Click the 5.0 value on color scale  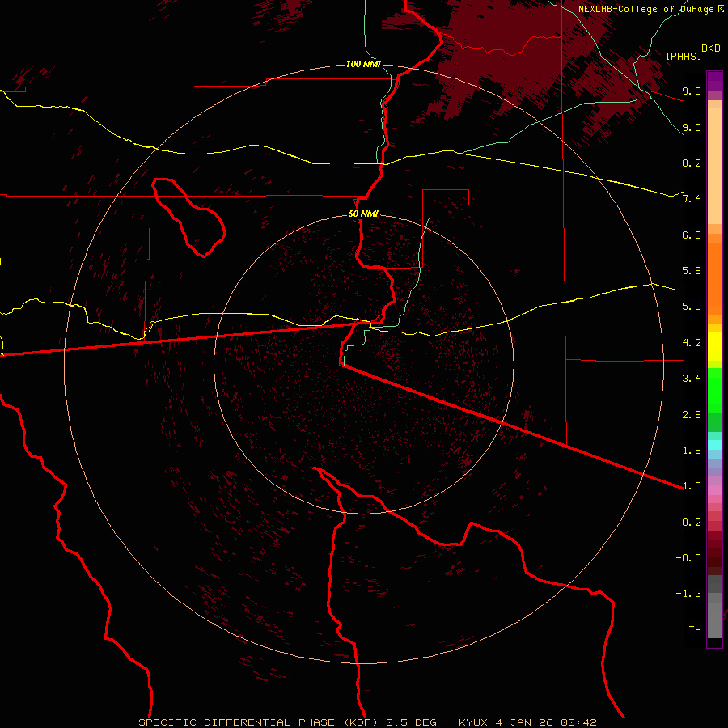pos(692,307)
